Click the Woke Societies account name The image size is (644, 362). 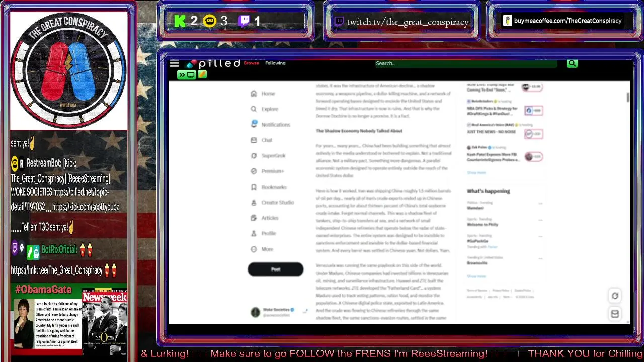(x=276, y=310)
